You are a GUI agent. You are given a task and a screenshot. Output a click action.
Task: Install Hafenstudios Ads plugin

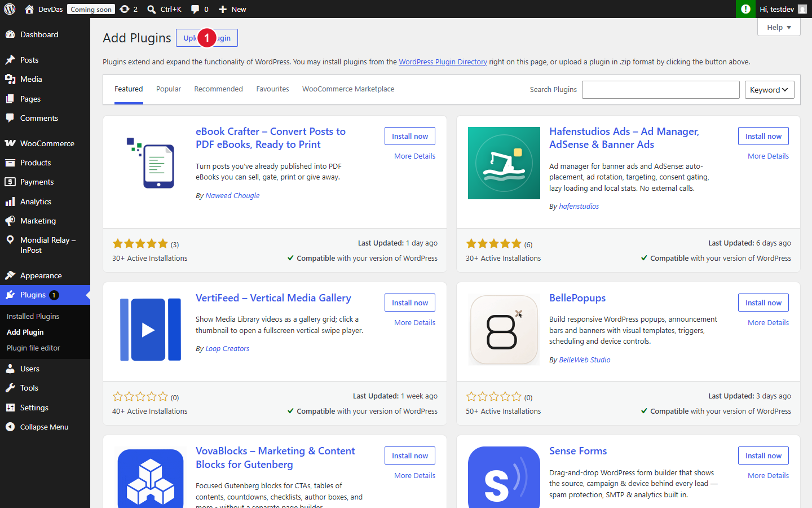[764, 136]
